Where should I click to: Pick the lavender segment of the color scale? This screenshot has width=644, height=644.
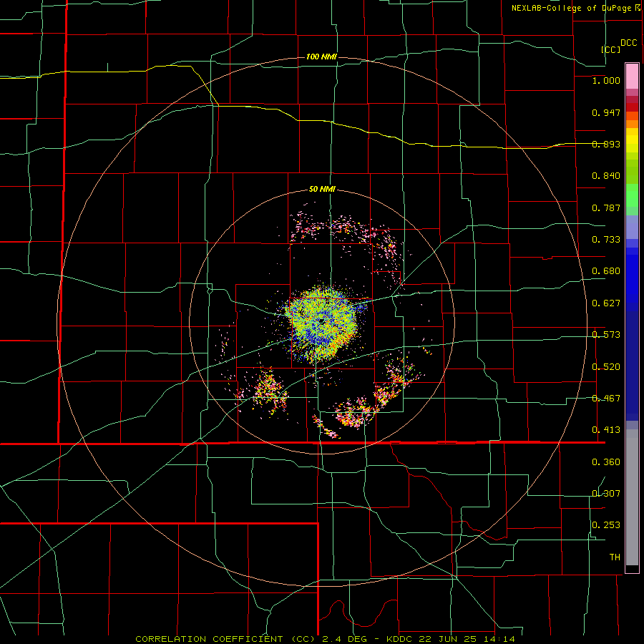pyautogui.click(x=632, y=227)
